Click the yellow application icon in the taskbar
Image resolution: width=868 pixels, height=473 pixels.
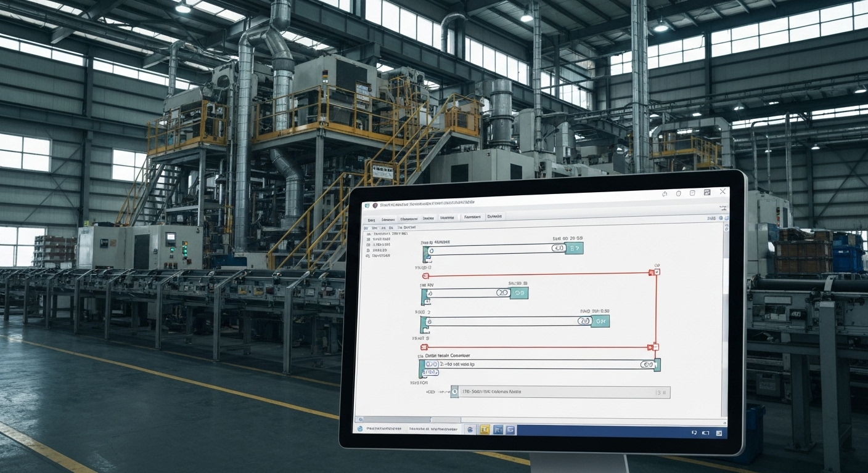(x=485, y=429)
